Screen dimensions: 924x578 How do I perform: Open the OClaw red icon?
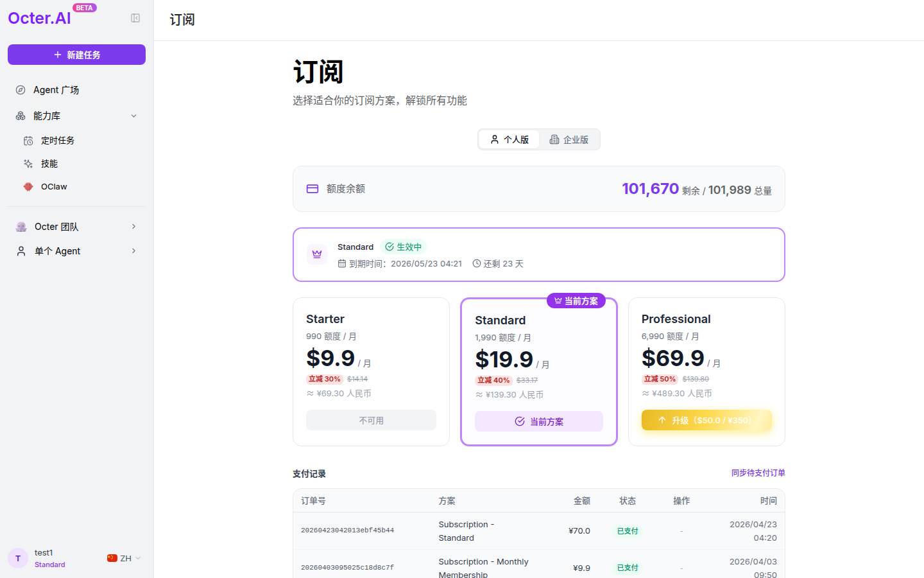tap(28, 187)
